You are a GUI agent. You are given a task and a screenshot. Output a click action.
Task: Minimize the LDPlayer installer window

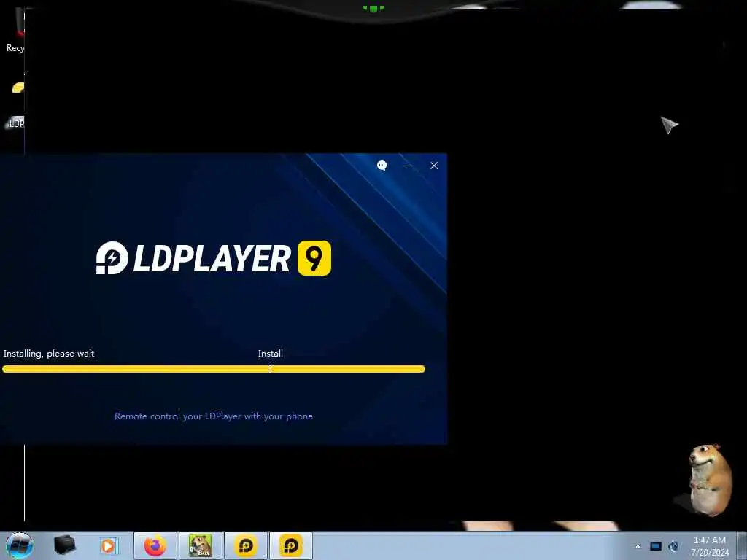(408, 166)
